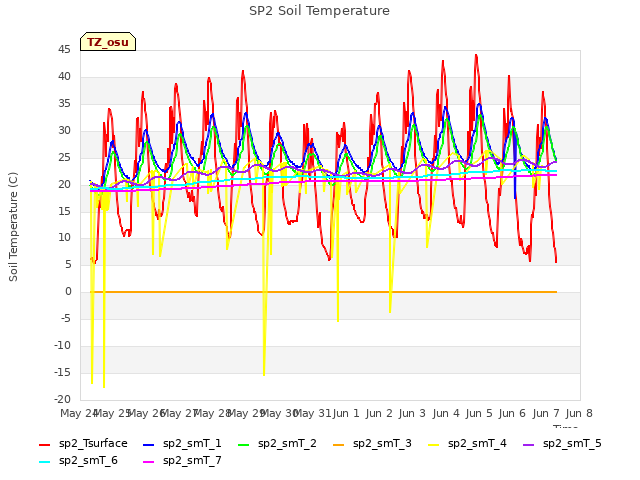Click the SP2 Soil Temperature chart title
The width and height of the screenshot is (640, 480).
point(319,11)
